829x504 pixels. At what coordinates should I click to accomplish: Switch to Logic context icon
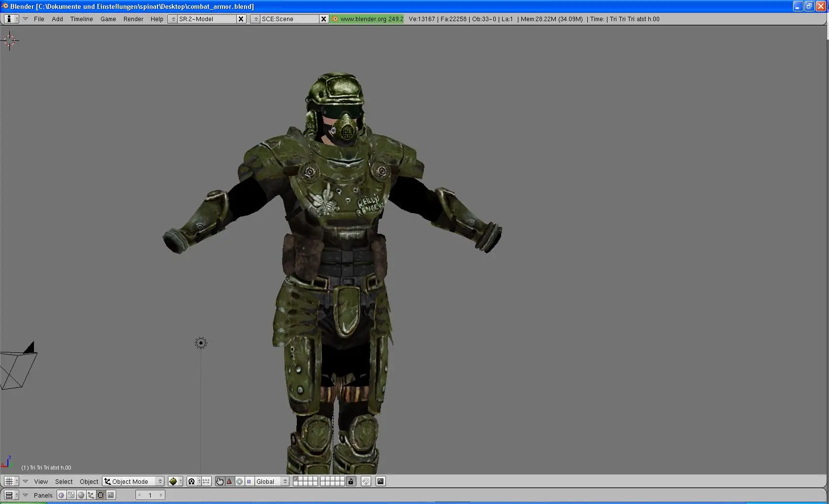[62, 495]
